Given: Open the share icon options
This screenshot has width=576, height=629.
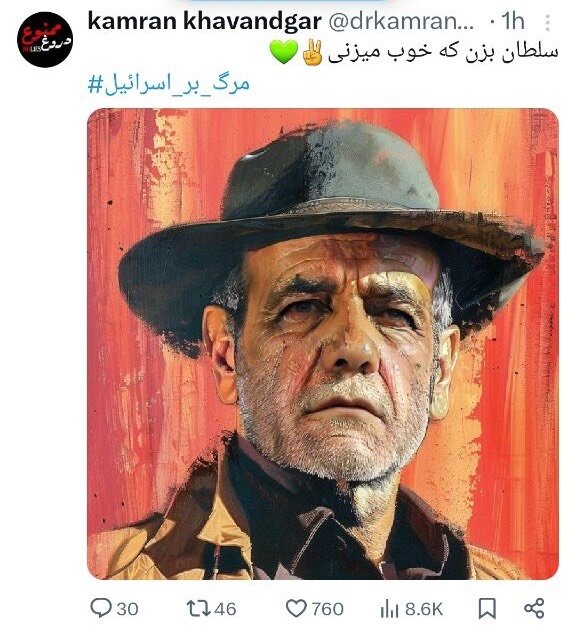Looking at the screenshot, I should tap(534, 609).
